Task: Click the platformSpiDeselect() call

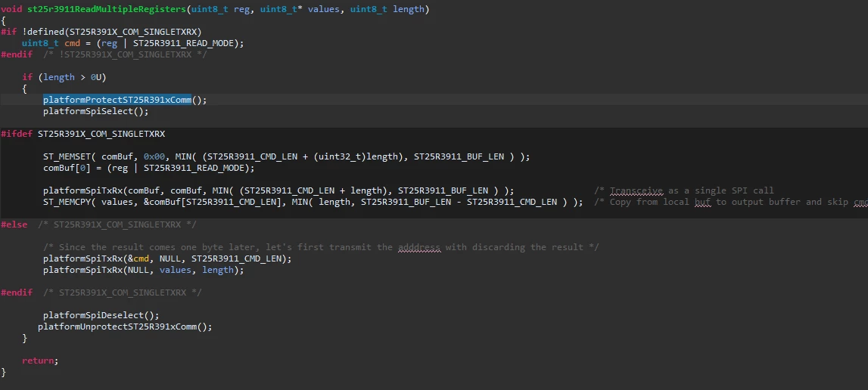Action: point(101,315)
